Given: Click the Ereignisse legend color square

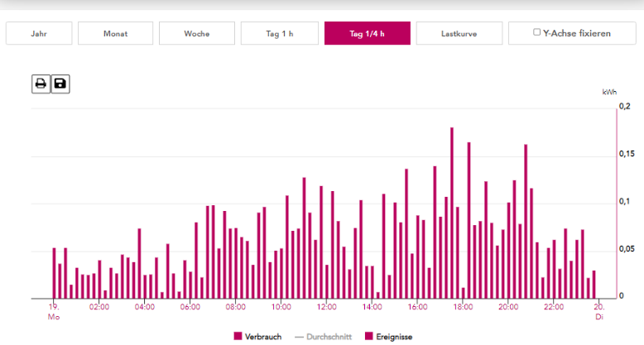Looking at the screenshot, I should point(368,337).
